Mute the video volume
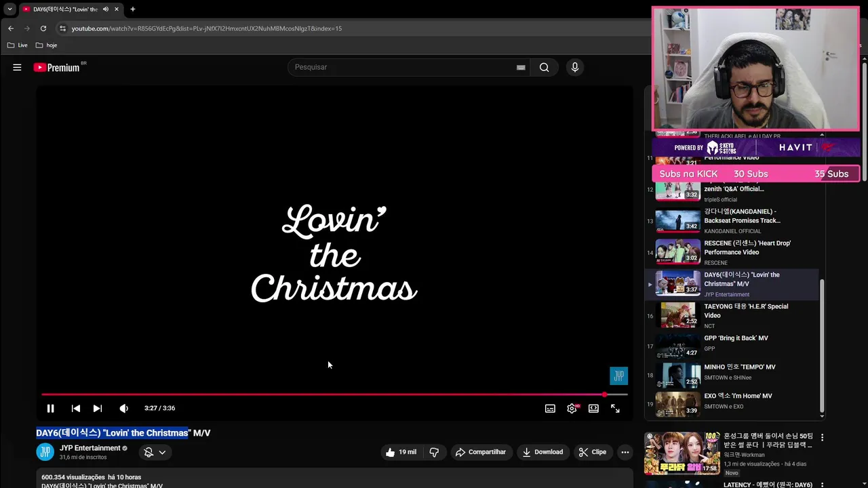Viewport: 868px width, 488px height. [x=123, y=408]
